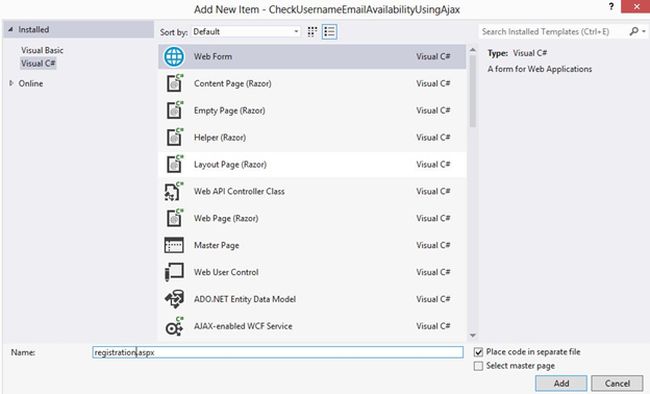The width and height of the screenshot is (650, 394).
Task: Click the Add button
Action: point(561,384)
